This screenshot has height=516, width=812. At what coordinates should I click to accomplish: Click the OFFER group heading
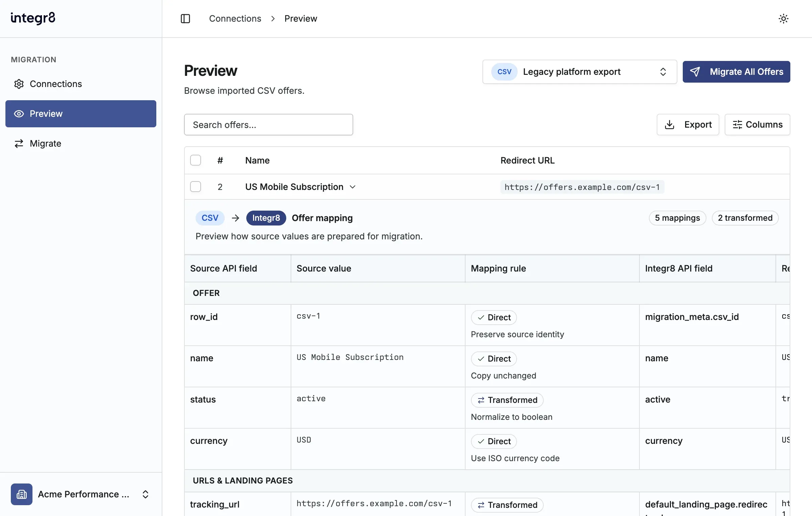[x=206, y=293]
